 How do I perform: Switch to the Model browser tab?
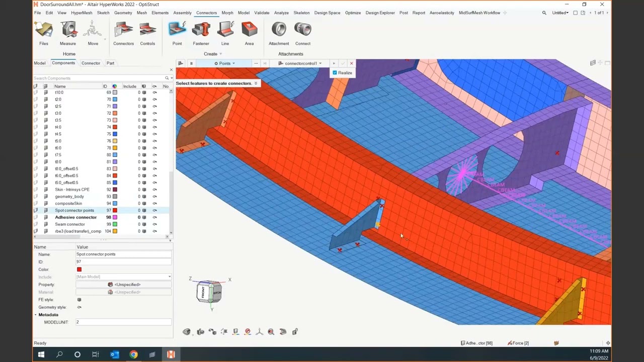click(x=40, y=63)
